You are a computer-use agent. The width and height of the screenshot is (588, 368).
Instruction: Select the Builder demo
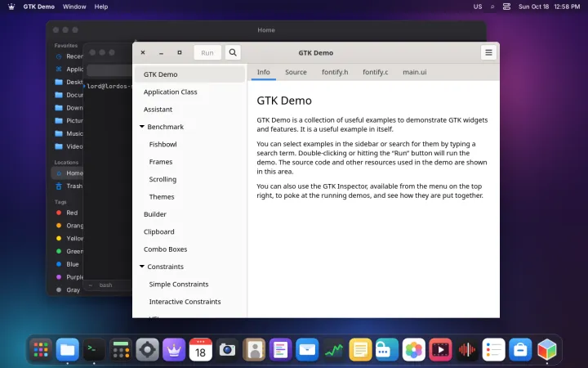point(189,214)
